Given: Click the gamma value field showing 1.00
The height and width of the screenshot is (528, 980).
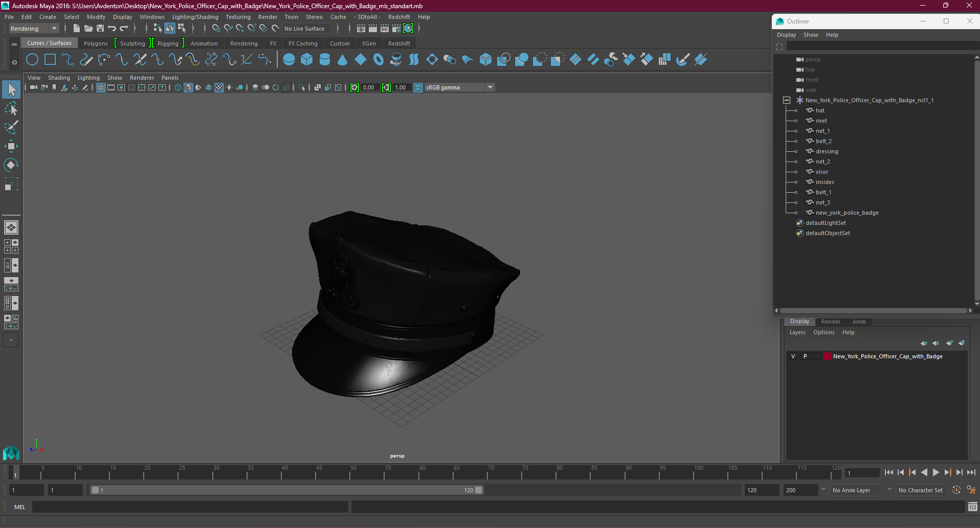Looking at the screenshot, I should (x=401, y=87).
